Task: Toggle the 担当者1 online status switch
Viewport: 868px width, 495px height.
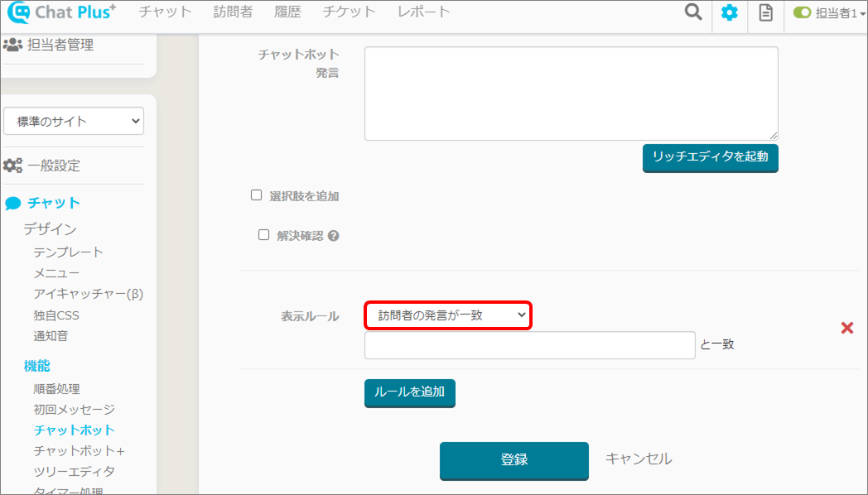Action: tap(802, 12)
